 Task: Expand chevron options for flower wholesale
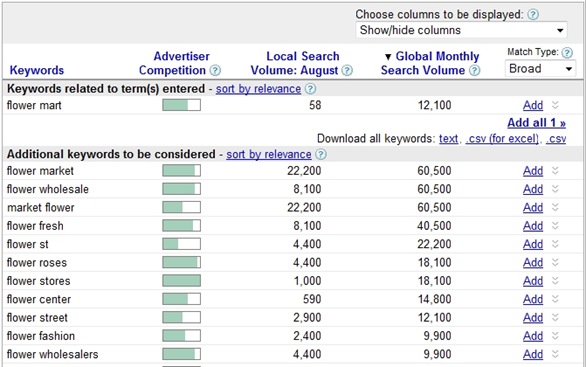(x=555, y=189)
